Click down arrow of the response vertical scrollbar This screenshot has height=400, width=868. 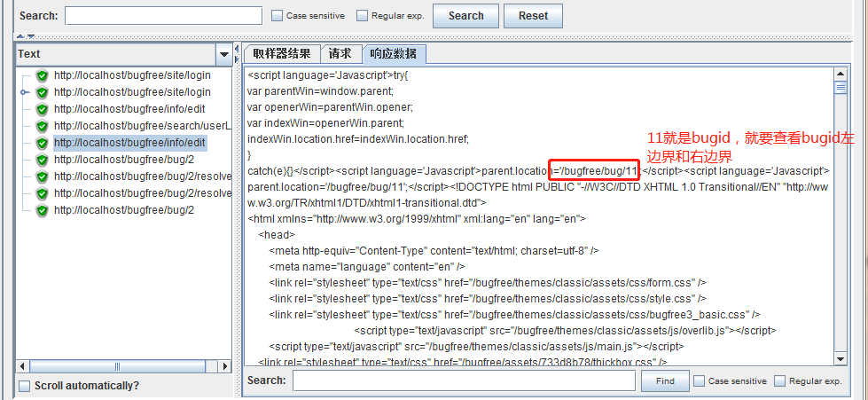(841, 359)
